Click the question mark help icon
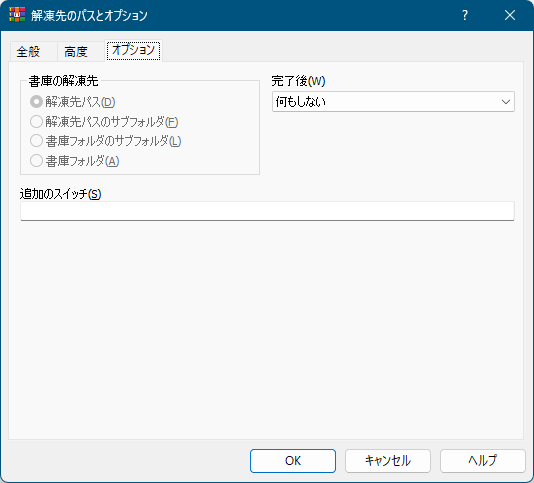The image size is (534, 483). click(465, 15)
